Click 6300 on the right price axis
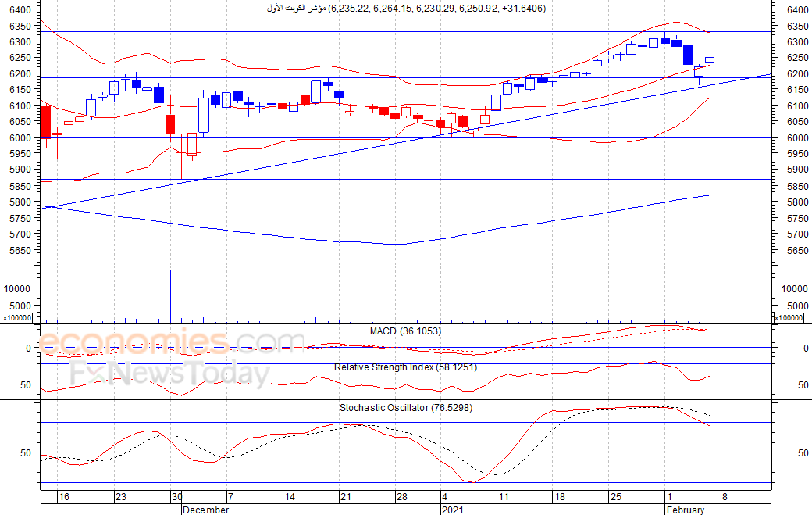 (x=797, y=42)
